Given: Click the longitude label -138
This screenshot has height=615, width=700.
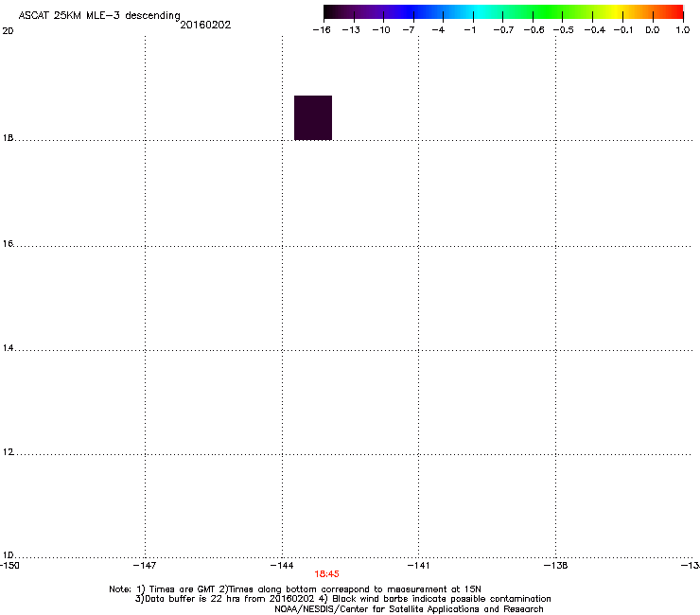Looking at the screenshot, I should (556, 566).
